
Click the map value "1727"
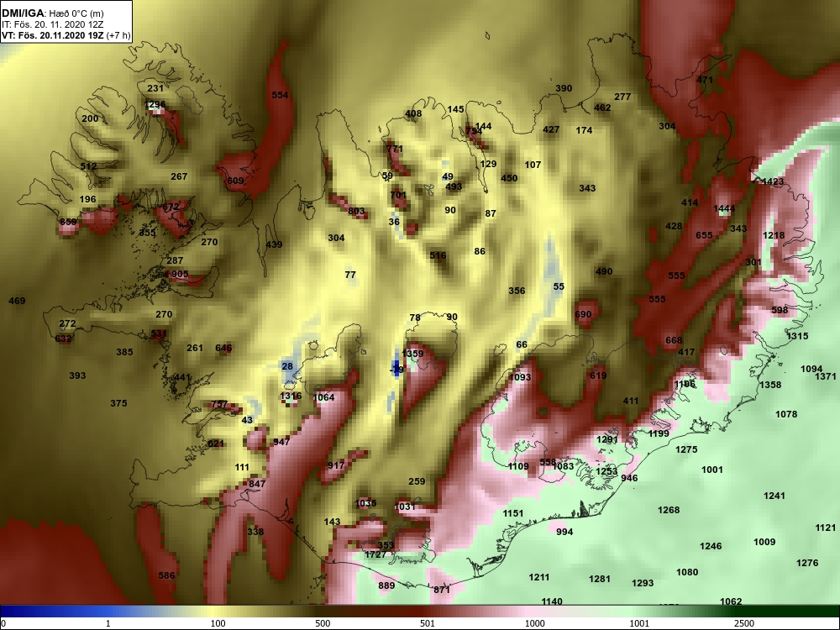375,555
